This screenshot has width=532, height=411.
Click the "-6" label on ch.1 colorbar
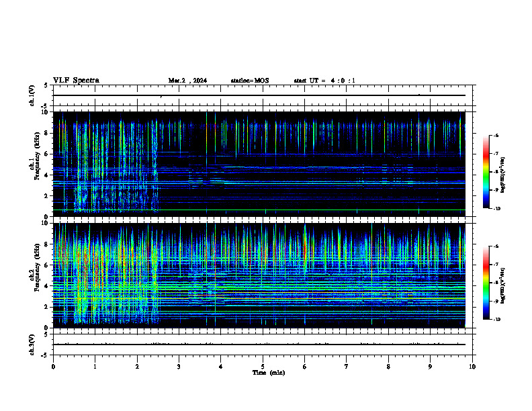click(496, 135)
